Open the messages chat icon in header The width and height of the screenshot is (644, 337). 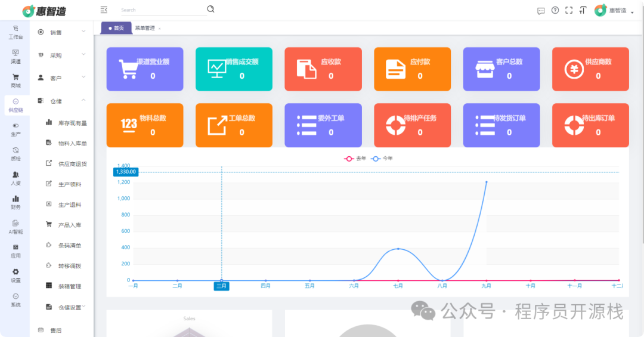pos(541,11)
